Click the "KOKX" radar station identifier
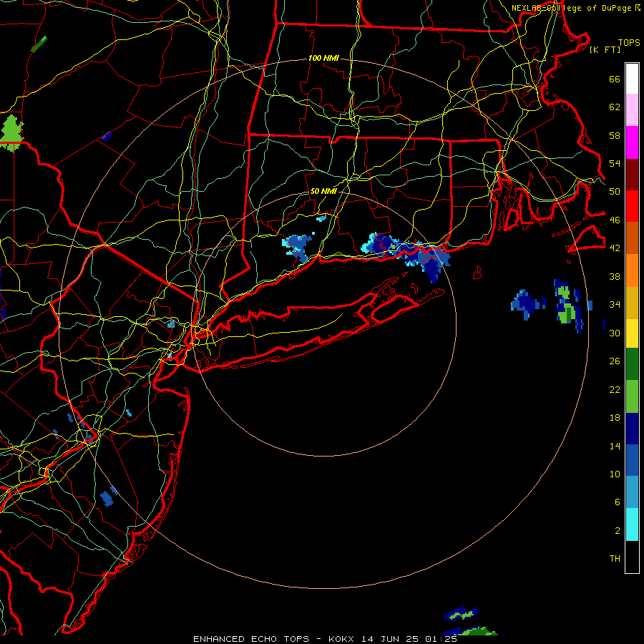The height and width of the screenshot is (644, 644). (341, 639)
